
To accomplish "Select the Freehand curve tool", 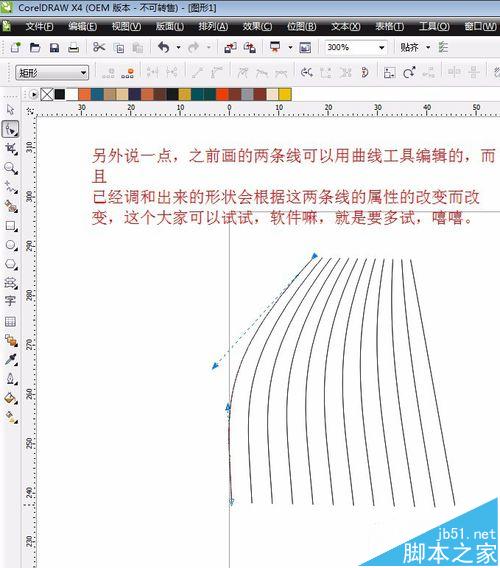I will pos(10,187).
